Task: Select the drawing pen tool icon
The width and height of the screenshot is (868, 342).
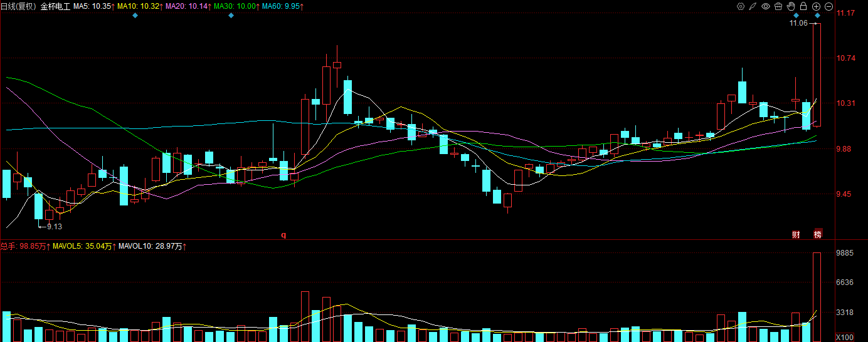Action: [753, 6]
